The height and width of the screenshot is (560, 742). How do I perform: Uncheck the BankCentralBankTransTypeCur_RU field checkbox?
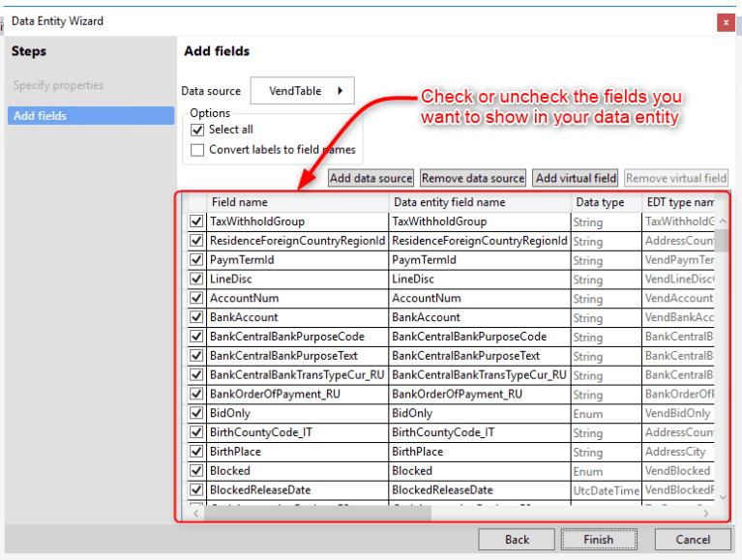[x=196, y=374]
